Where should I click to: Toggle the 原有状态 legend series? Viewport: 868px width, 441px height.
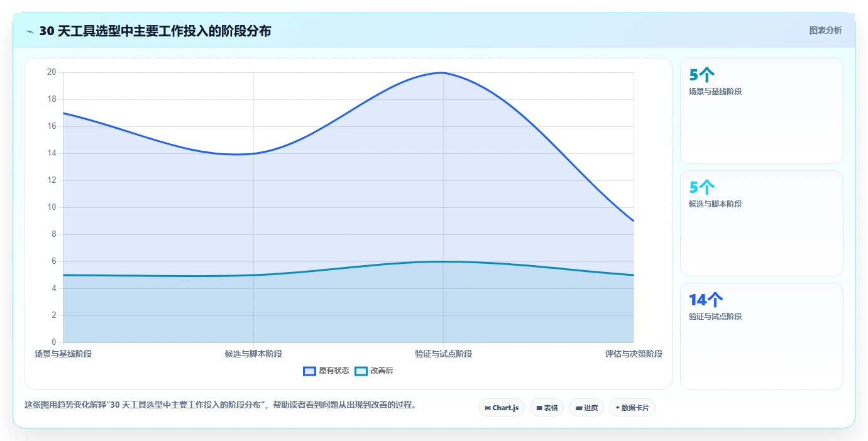(326, 371)
